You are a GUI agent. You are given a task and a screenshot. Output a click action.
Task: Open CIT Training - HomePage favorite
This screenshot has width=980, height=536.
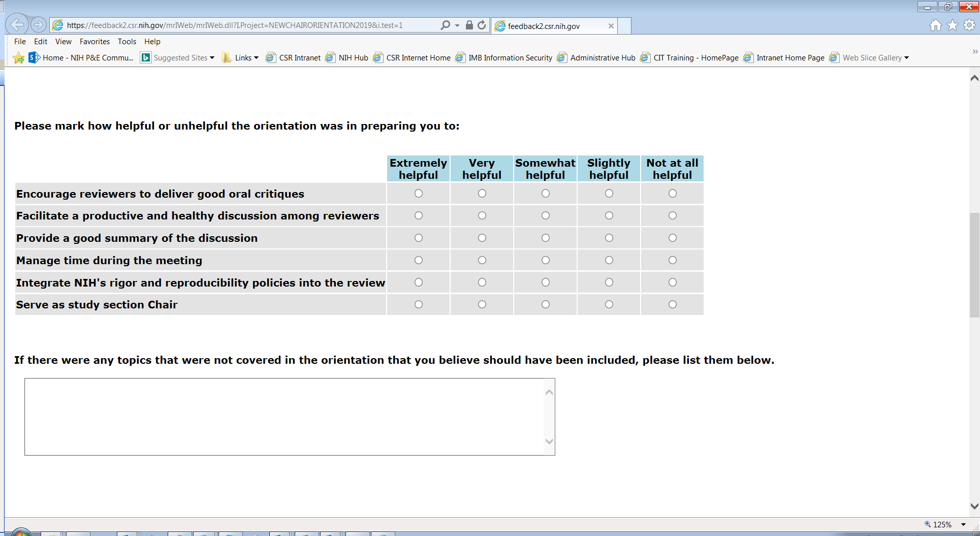(690, 58)
